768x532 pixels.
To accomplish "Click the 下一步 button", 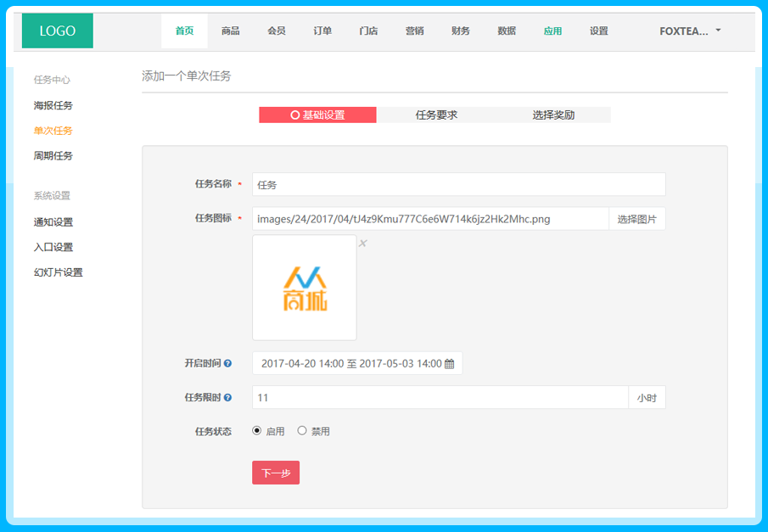I will (x=276, y=473).
